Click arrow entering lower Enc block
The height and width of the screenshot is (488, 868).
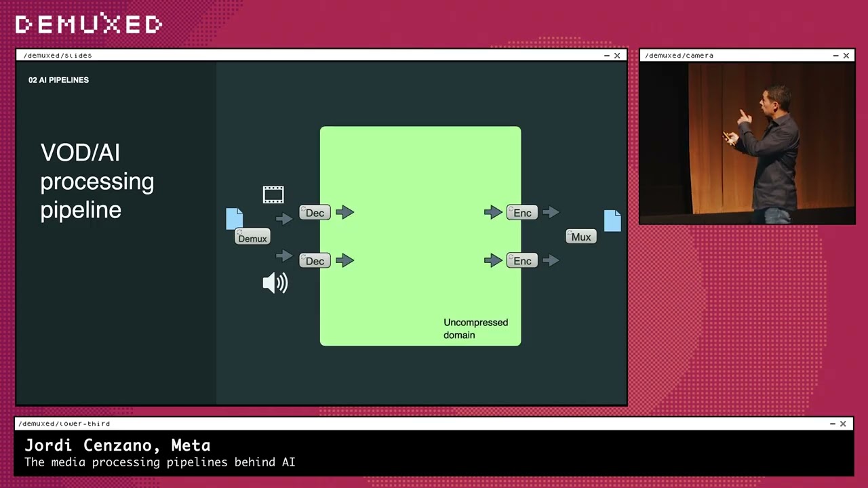[493, 260]
